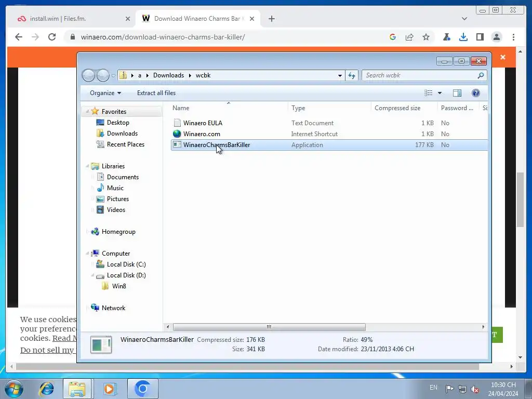The width and height of the screenshot is (532, 399).
Task: Change view icon in Explorer toolbar
Action: [429, 93]
